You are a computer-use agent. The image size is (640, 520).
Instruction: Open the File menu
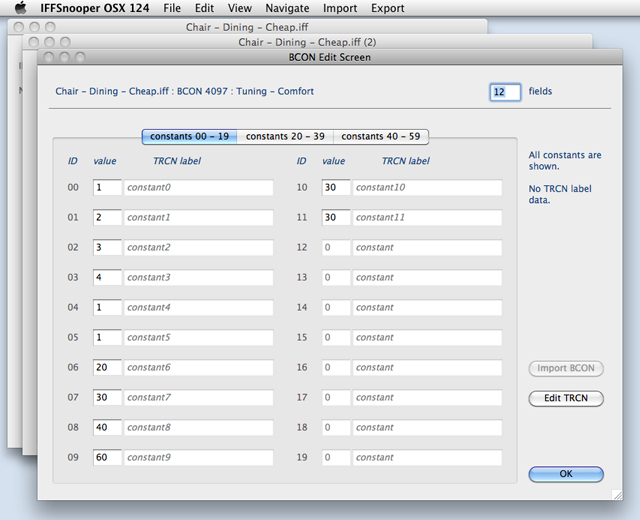pyautogui.click(x=172, y=8)
